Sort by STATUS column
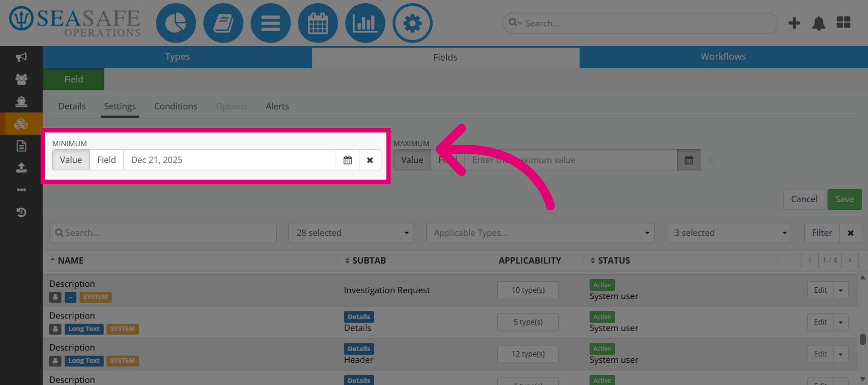868x385 pixels. click(610, 261)
